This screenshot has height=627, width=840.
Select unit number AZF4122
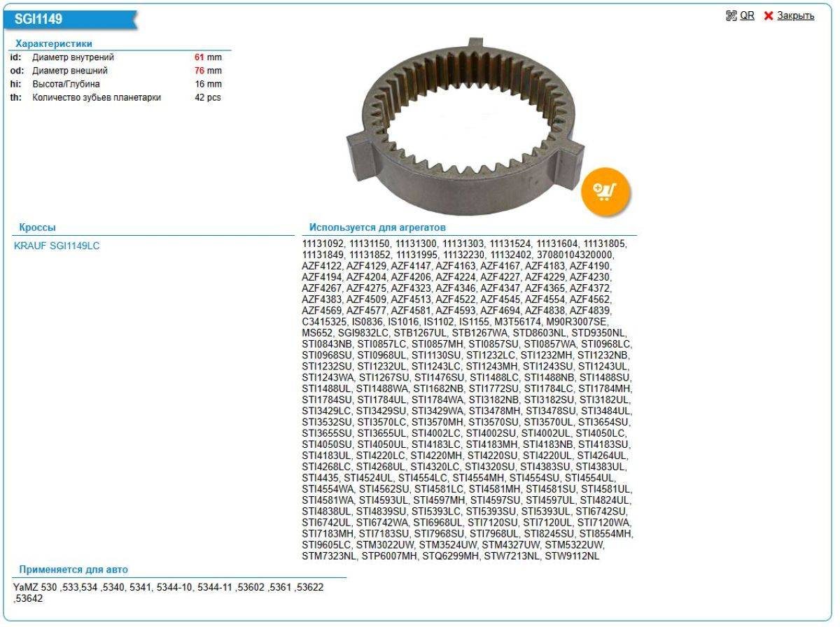click(x=321, y=266)
